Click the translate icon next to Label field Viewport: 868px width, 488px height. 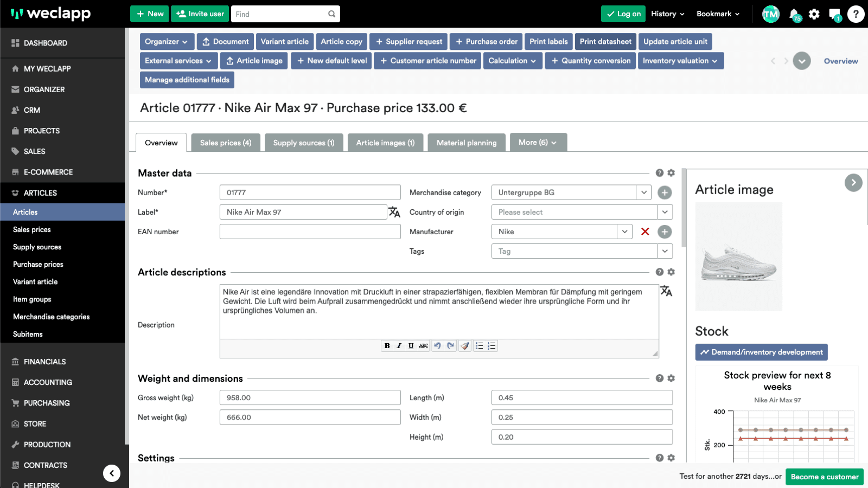point(394,212)
